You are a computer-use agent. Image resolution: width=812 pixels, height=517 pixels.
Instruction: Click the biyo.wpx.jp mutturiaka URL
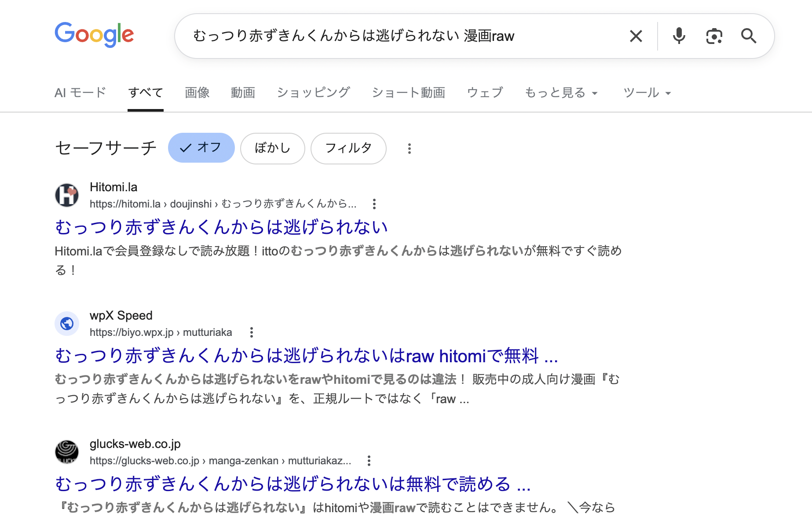(161, 332)
